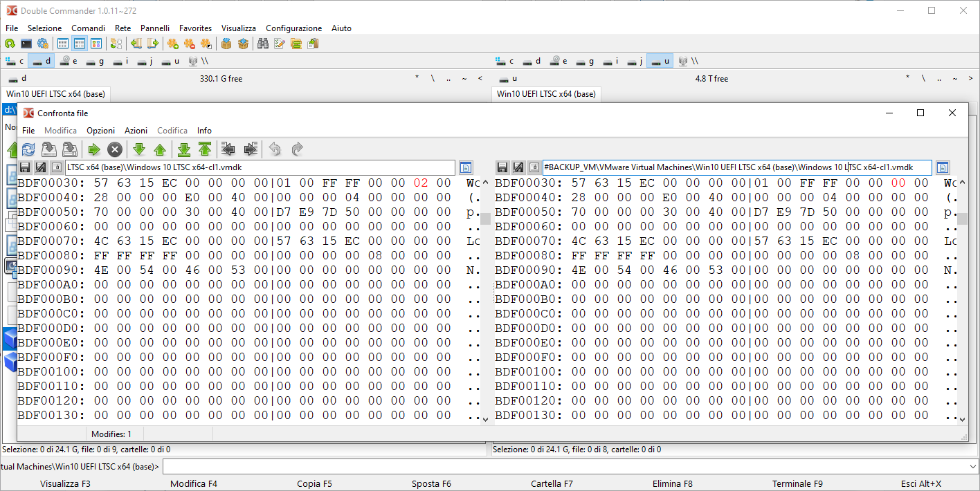Open the Selezione menu in Double Commander
Image resolution: width=980 pixels, height=491 pixels.
45,28
